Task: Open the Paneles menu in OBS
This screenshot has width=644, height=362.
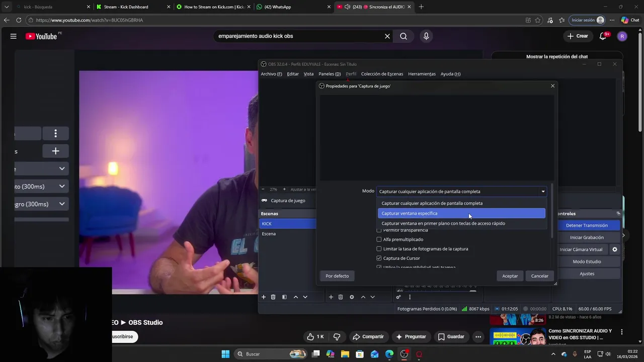Action: click(330, 74)
